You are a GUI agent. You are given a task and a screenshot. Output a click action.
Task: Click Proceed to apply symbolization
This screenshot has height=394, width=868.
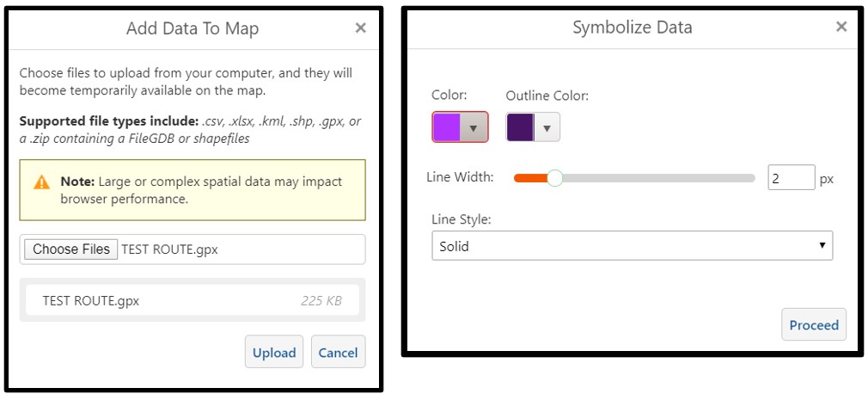coord(813,324)
